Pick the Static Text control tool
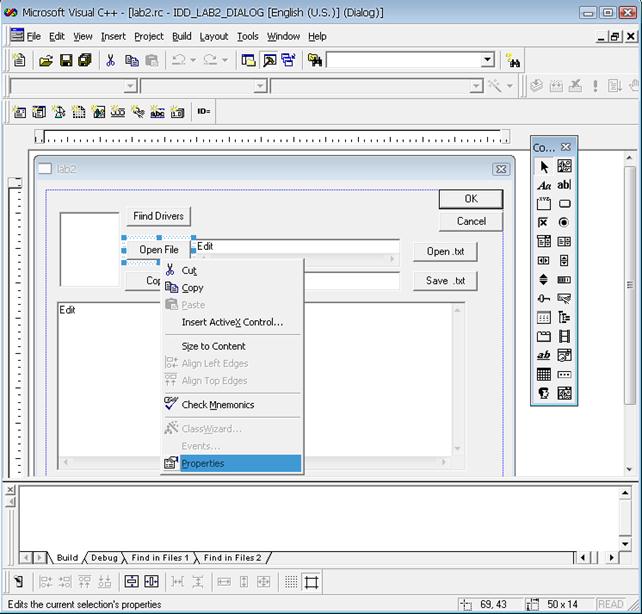Viewport: 642px width, 614px height. [544, 185]
